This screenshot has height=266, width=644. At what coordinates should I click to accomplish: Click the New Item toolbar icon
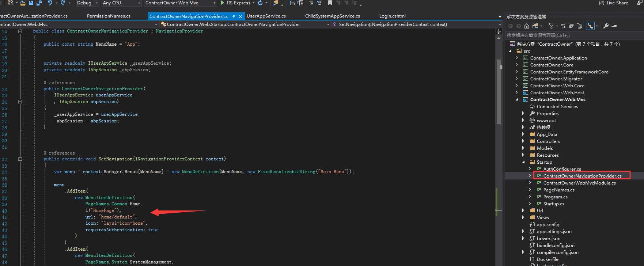10,3
